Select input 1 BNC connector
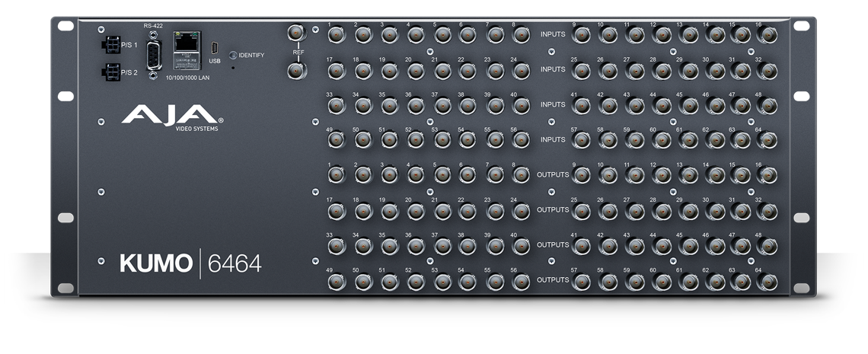Screen dimensions: 868x354 tap(336, 36)
